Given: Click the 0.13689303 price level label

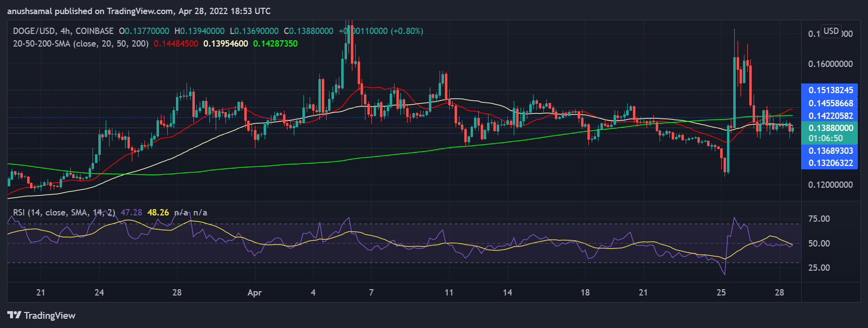Looking at the screenshot, I should pyautogui.click(x=830, y=151).
